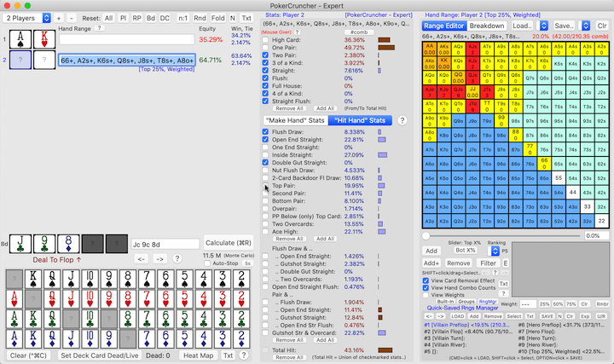Select Player 2's second unknown hole card

tap(44, 60)
